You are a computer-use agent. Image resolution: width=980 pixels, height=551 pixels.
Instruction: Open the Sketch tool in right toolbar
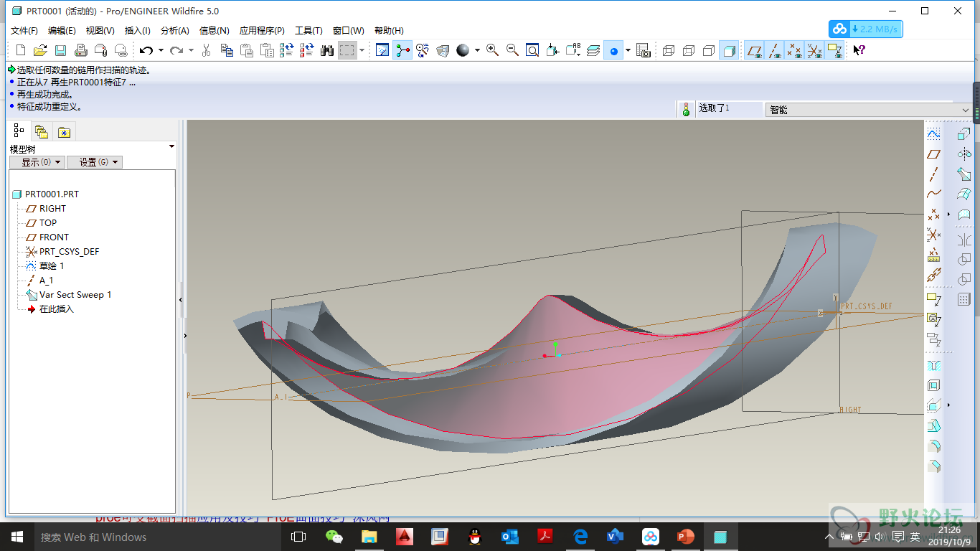(933, 134)
